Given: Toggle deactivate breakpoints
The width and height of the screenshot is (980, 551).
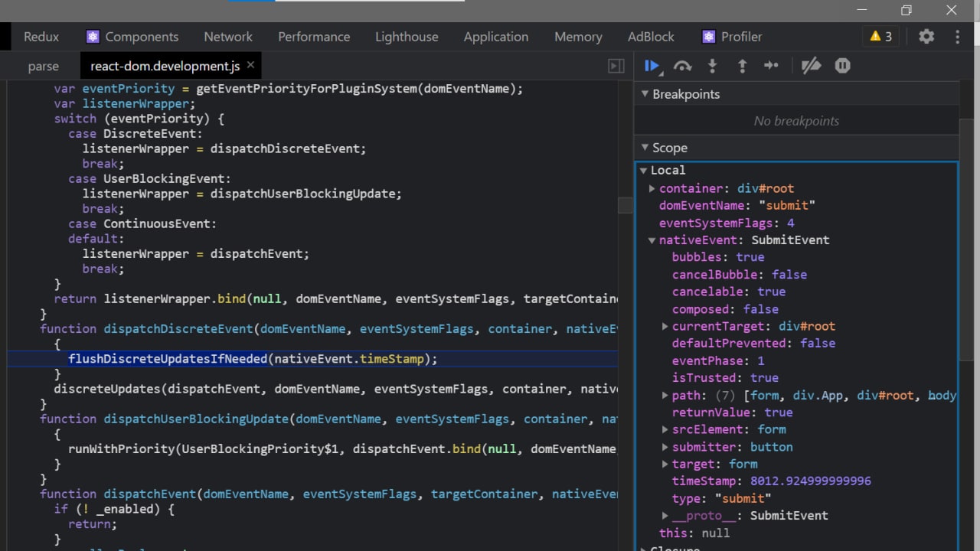Looking at the screenshot, I should tap(811, 66).
